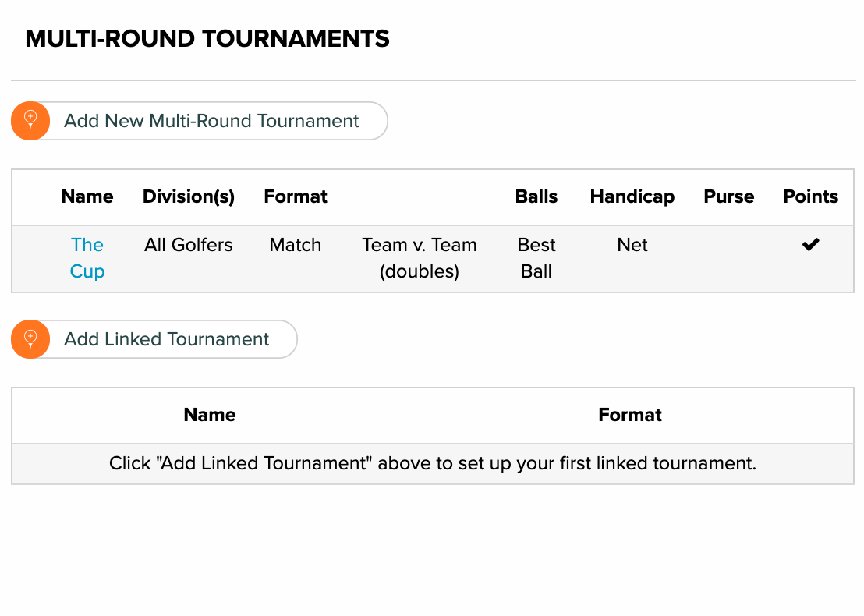Screen dimensions: 864x616
Task: Click the Best Ball cell
Action: [x=536, y=258]
